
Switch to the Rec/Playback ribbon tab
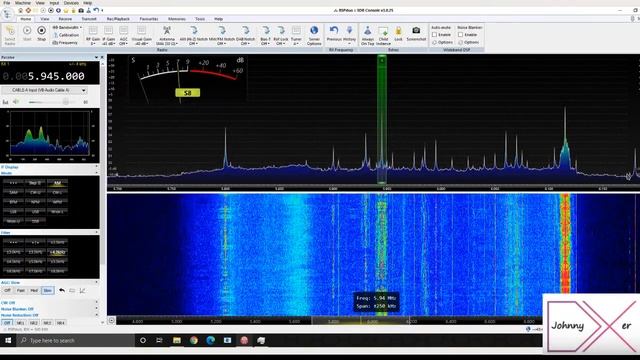[118, 19]
